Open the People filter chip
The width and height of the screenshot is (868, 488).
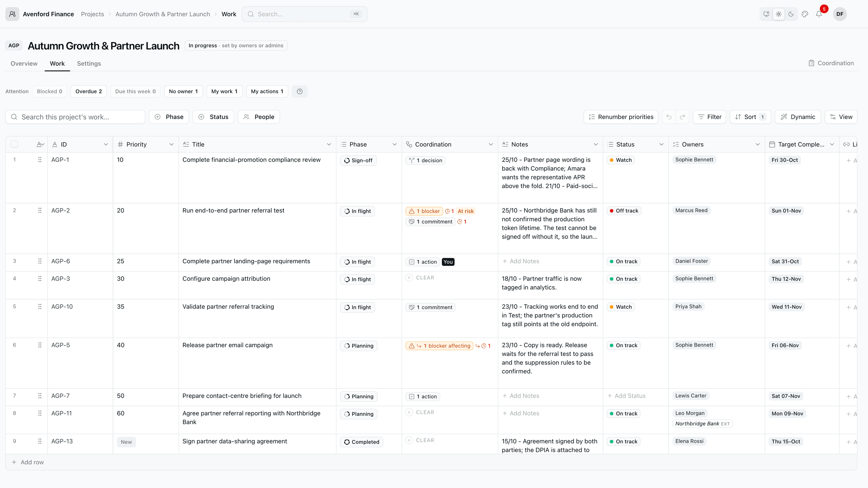pos(259,117)
